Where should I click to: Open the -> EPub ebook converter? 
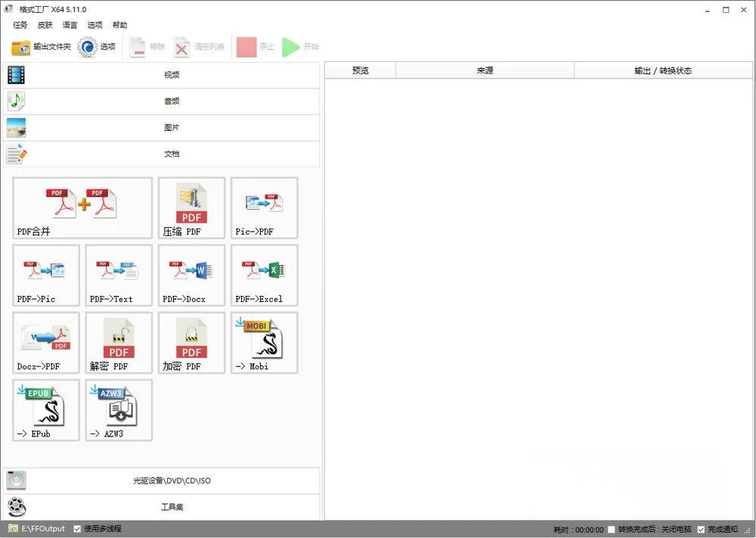coord(46,409)
